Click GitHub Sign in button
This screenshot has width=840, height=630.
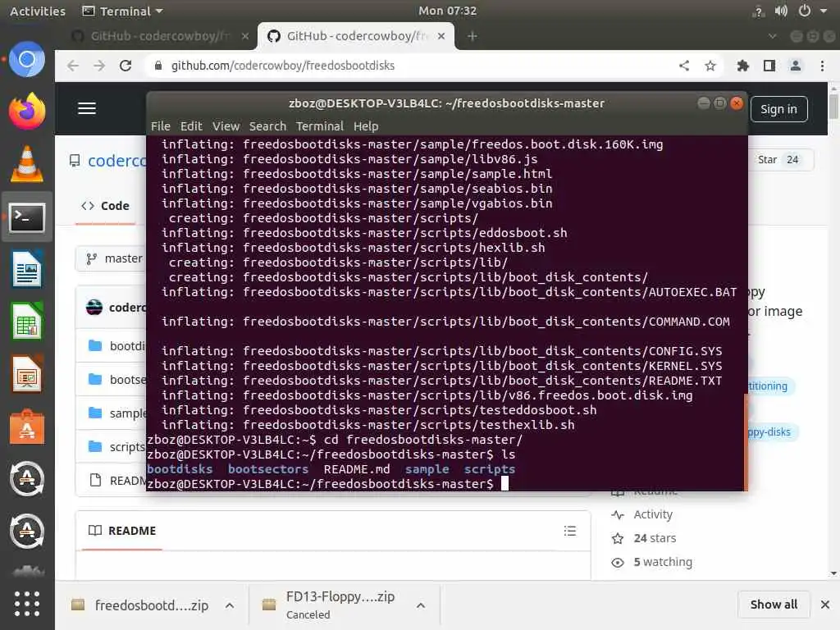point(779,109)
